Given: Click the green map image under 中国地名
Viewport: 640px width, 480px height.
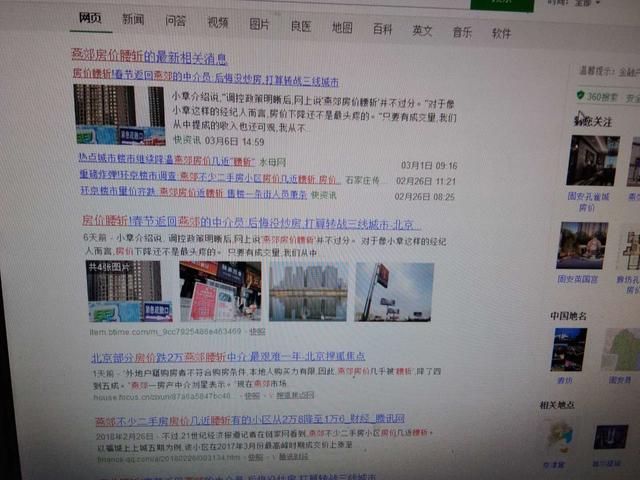Looking at the screenshot, I should 621,350.
